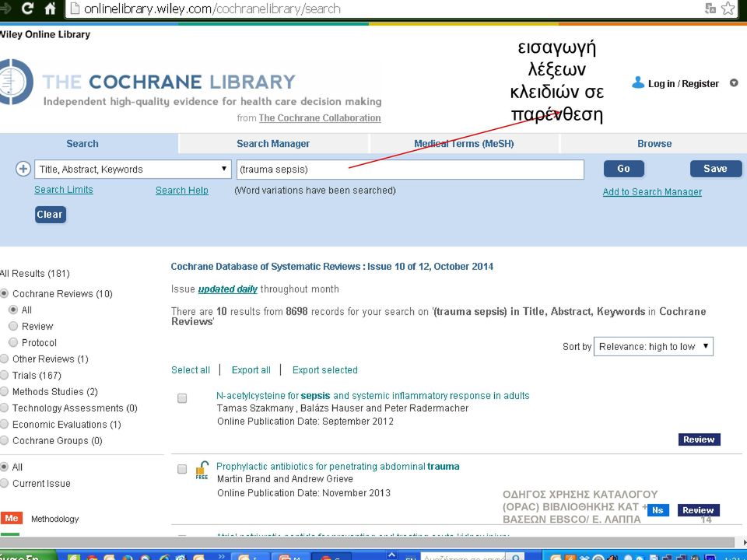
Task: Click Add to Search Manager link
Action: coord(652,191)
